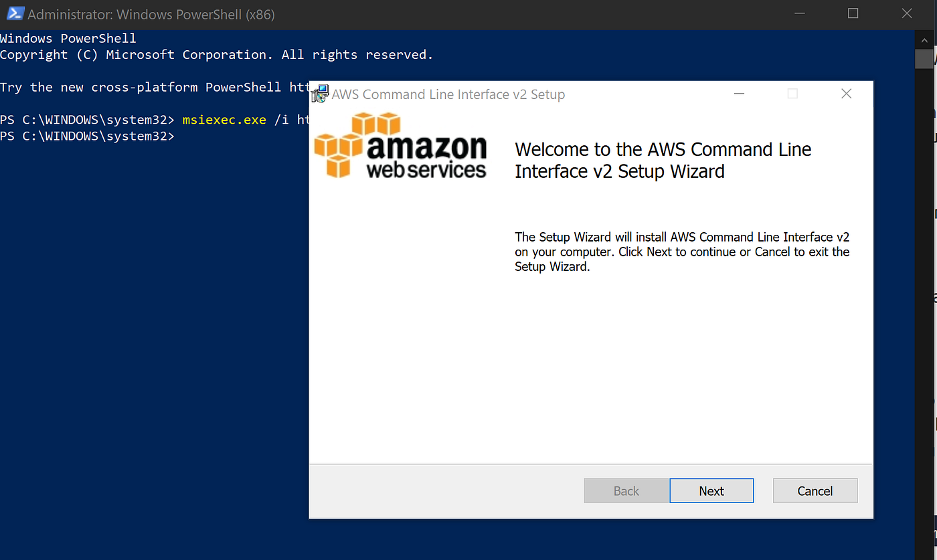
Task: Click the Welcome heading in the setup wizard
Action: click(663, 160)
